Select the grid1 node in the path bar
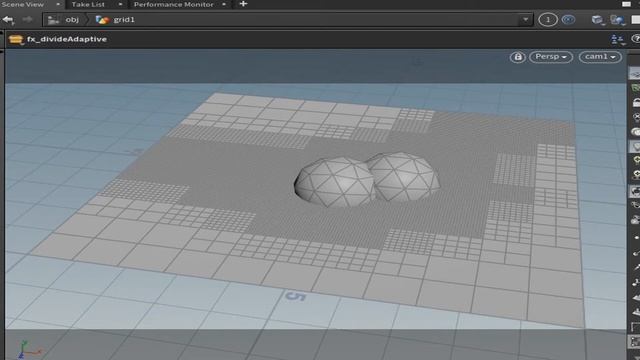This screenshot has width=640, height=360. (124, 19)
